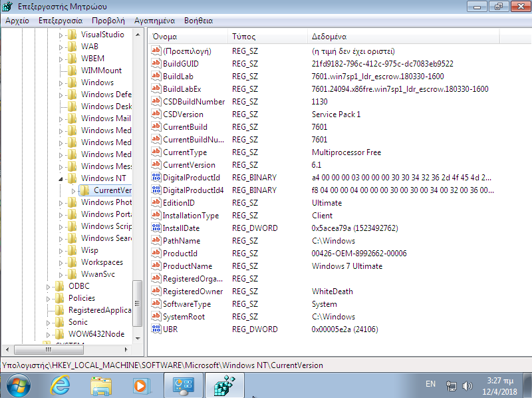This screenshot has height=398, width=532.
Task: Open the Windows Start menu orb
Action: pos(19,385)
